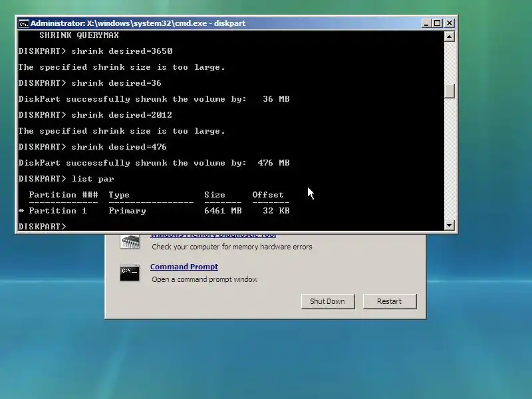The height and width of the screenshot is (399, 532).
Task: Click 'Check your computer for memory hardware errors'
Action: click(x=231, y=247)
